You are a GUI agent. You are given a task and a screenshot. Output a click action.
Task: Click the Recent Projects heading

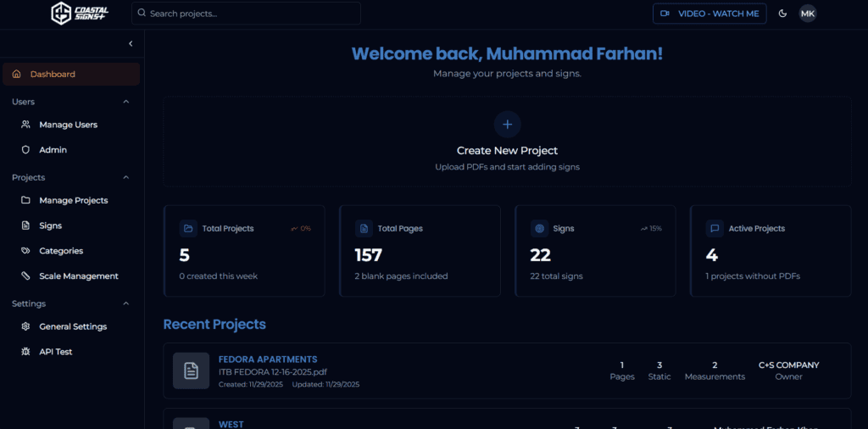[x=214, y=325]
